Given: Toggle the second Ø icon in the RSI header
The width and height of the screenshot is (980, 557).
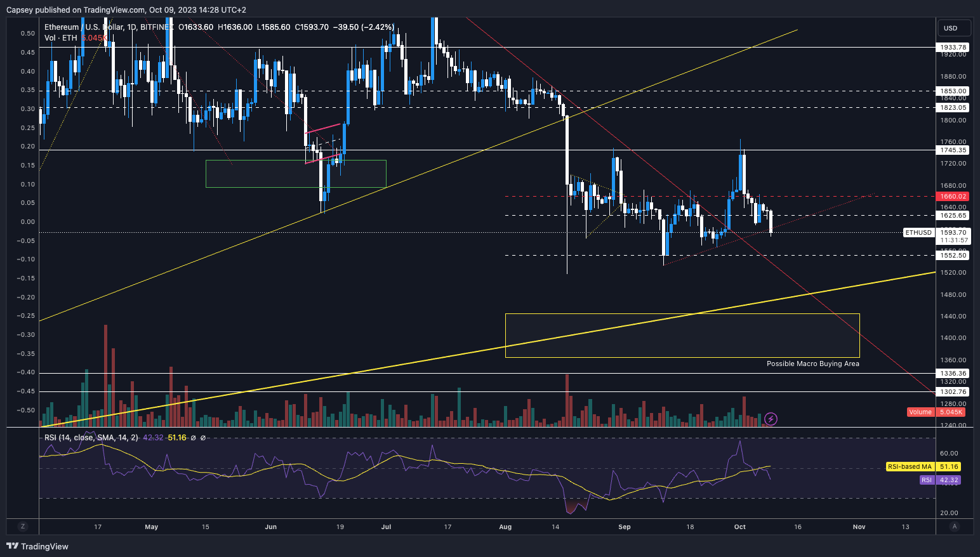Looking at the screenshot, I should [x=204, y=438].
